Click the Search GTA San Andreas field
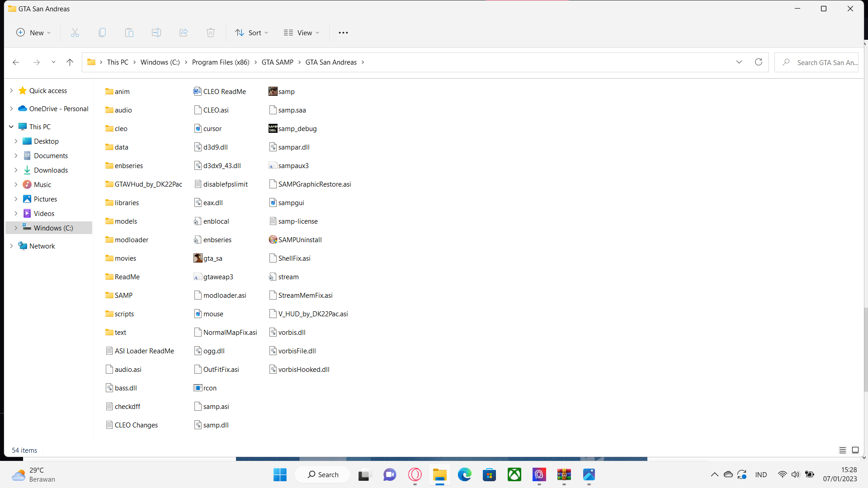Viewport: 868px width, 488px height. (x=816, y=62)
